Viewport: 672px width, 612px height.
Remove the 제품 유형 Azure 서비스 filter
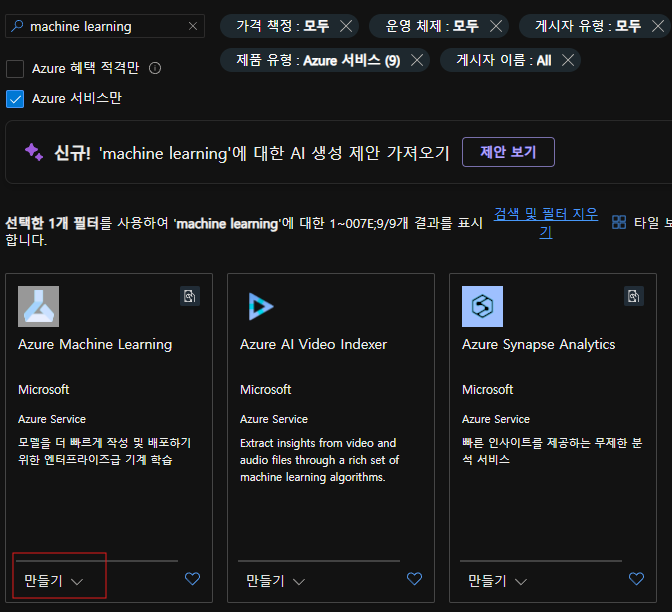(417, 60)
